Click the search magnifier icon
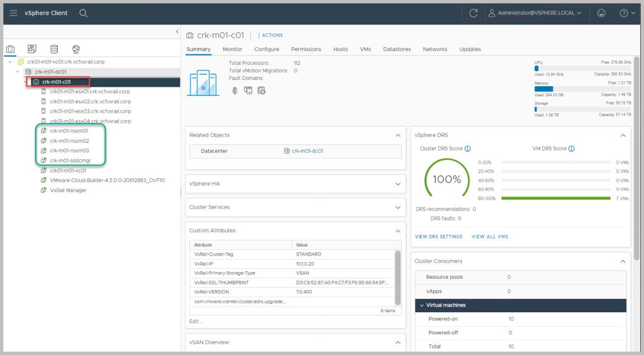This screenshot has width=644, height=355. [x=84, y=13]
